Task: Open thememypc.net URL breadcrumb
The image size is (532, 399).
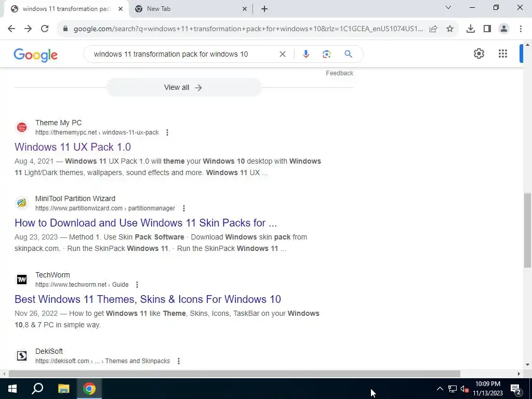Action: coord(97,132)
